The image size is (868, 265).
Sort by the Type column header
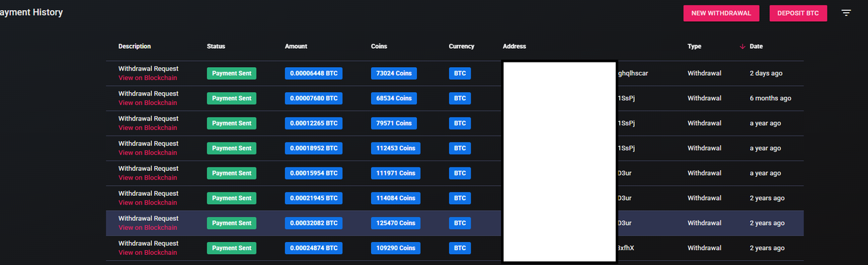click(694, 46)
